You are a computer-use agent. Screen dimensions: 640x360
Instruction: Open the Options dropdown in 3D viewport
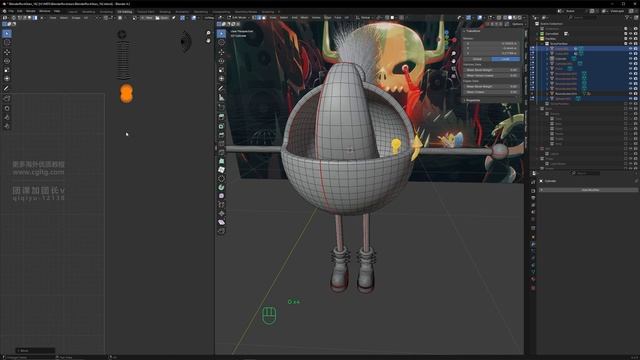click(517, 24)
